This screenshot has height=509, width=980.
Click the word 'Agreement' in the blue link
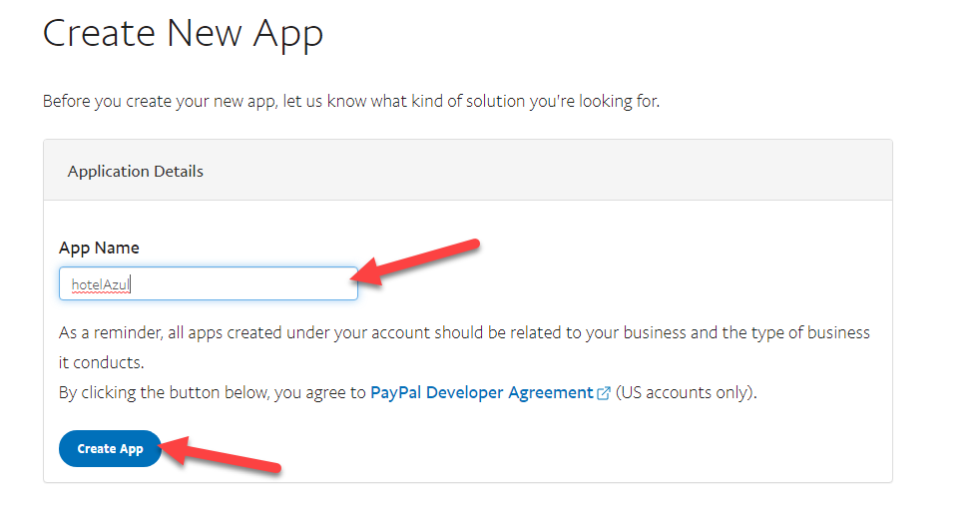point(551,392)
